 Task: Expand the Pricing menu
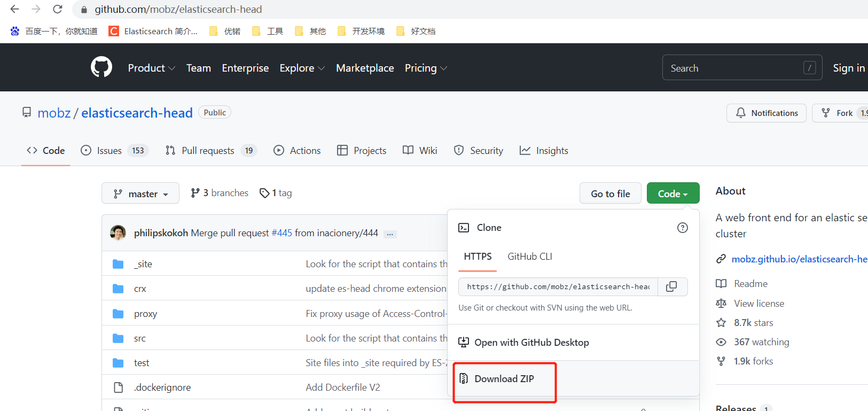pos(426,68)
